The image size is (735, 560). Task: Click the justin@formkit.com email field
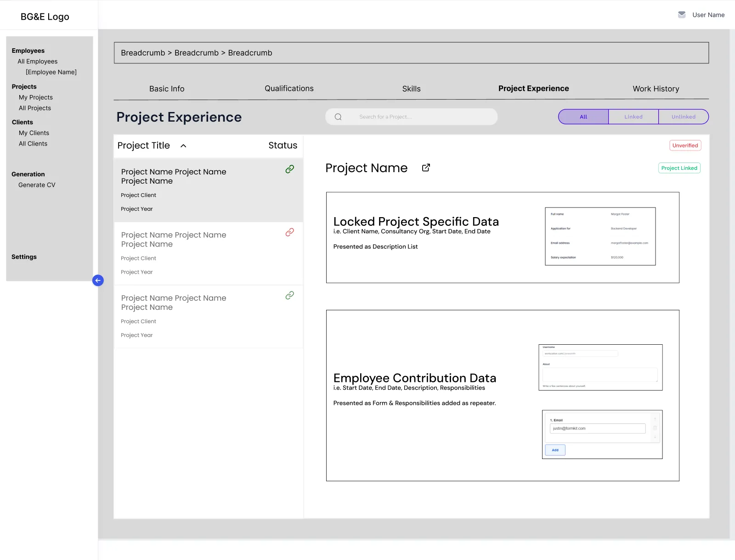598,429
